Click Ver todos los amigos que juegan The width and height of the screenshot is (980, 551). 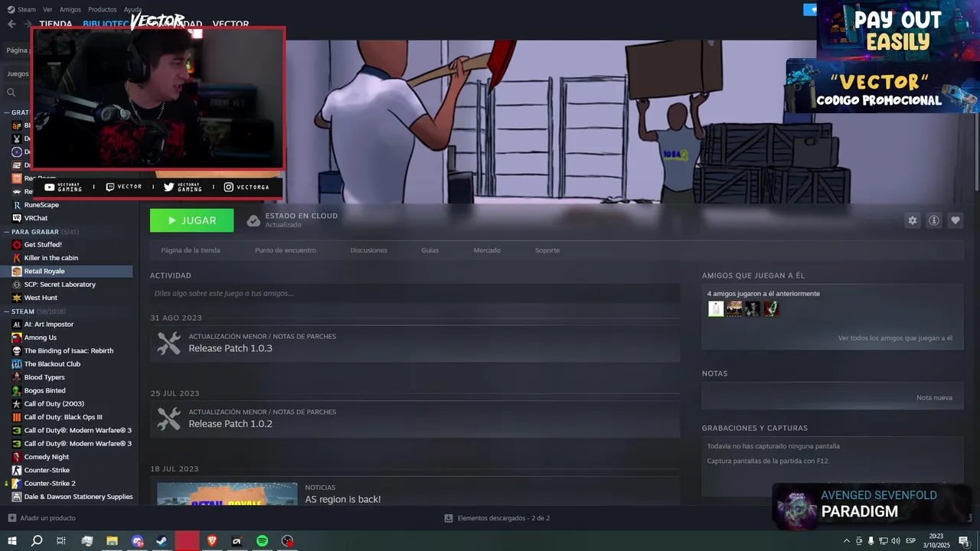click(895, 338)
